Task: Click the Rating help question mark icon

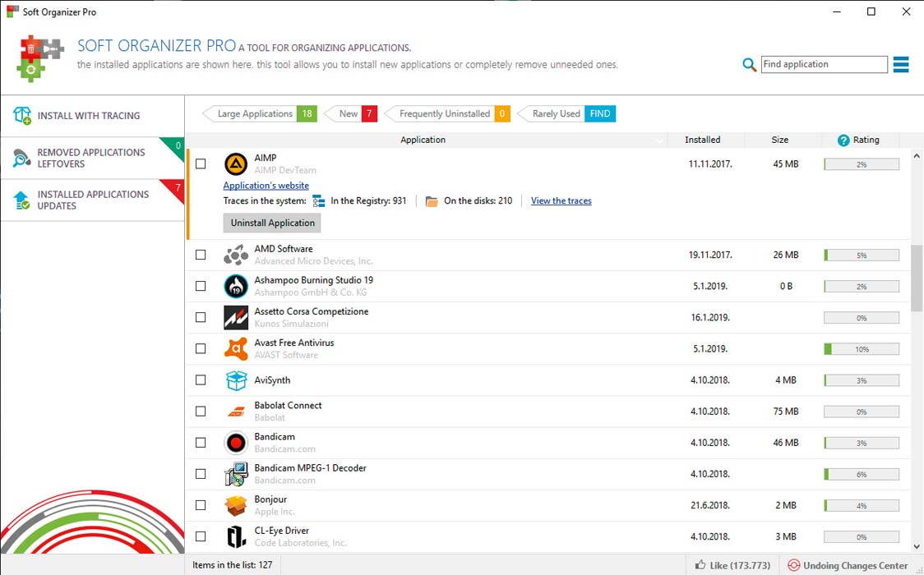Action: pyautogui.click(x=843, y=140)
